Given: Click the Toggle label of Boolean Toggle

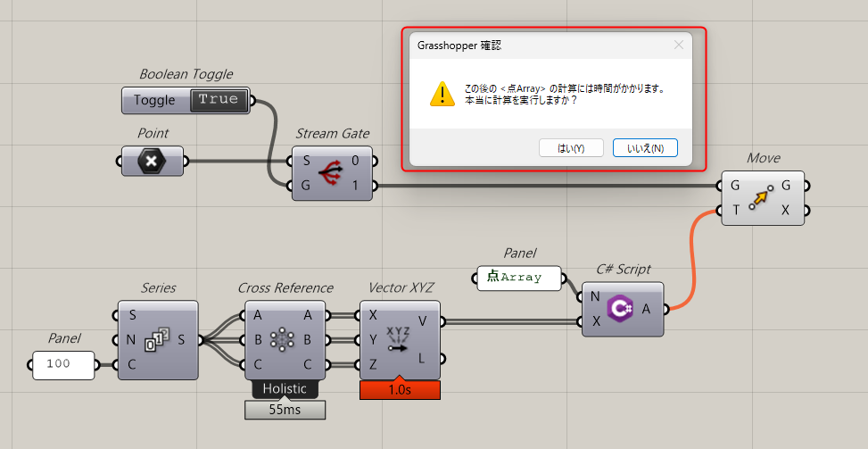Looking at the screenshot, I should [x=155, y=100].
